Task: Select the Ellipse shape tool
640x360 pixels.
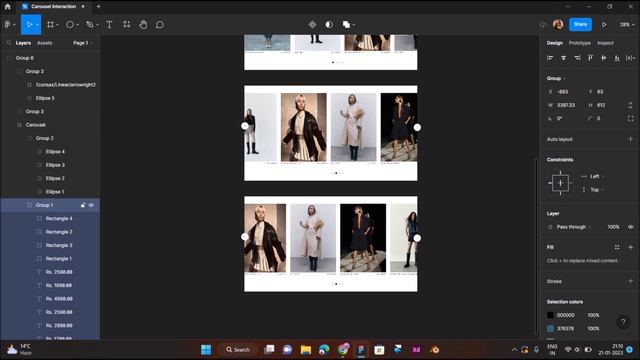Action: click(70, 24)
